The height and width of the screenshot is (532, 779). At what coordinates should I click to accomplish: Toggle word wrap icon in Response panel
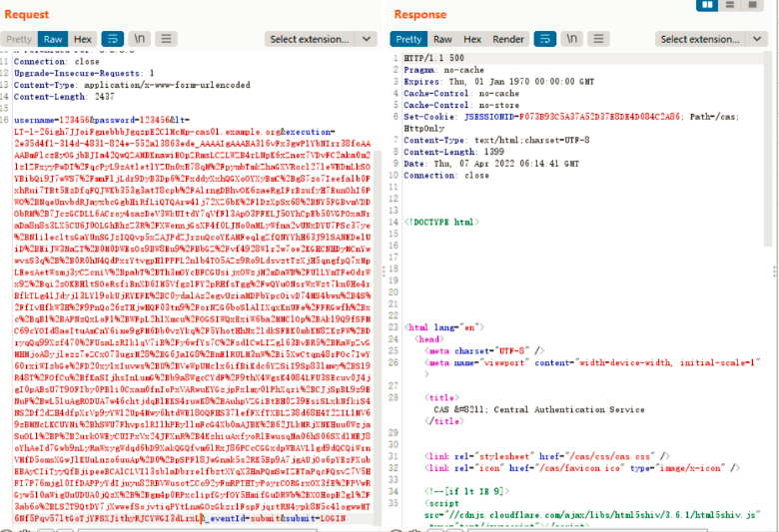tap(545, 39)
